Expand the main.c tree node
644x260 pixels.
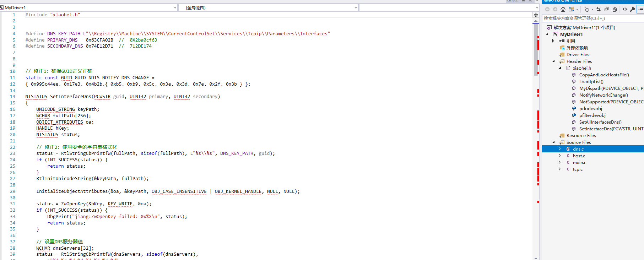tap(559, 162)
